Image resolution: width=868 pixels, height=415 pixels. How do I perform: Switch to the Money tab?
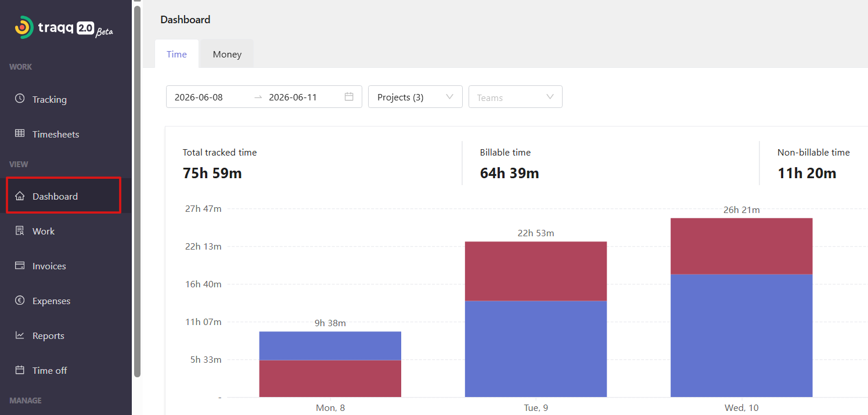click(227, 54)
